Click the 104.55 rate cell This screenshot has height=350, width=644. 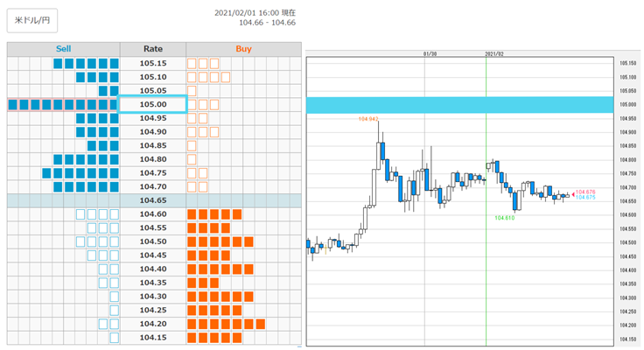point(153,228)
